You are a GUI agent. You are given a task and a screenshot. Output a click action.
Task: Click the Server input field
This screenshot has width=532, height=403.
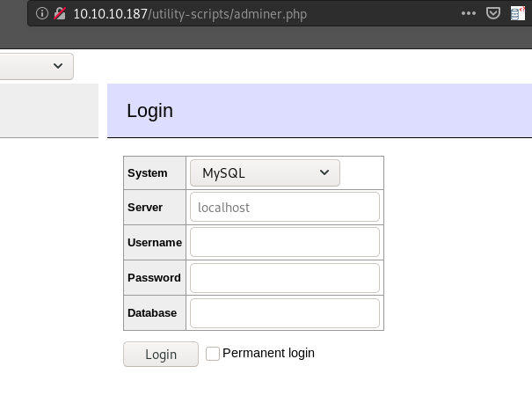pyautogui.click(x=284, y=208)
